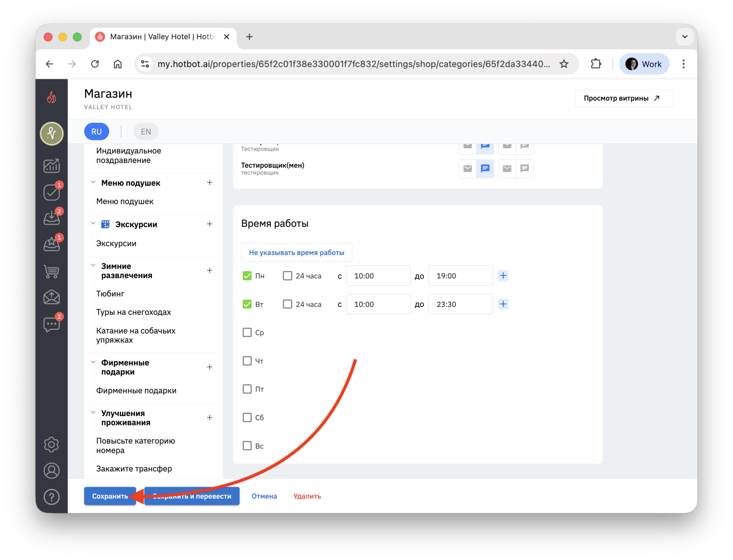Screen dimensions: 733x560
Task: Open the help question mark icon
Action: [51, 497]
